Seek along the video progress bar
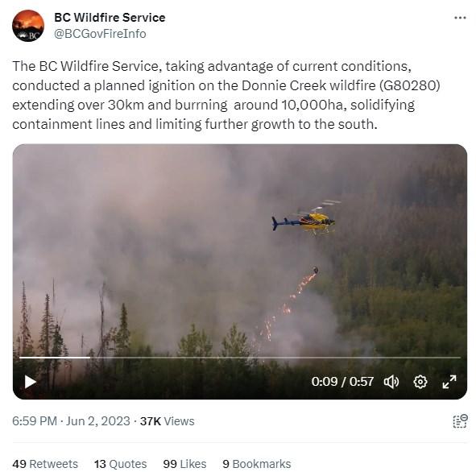This screenshot has width=476, height=472. click(240, 358)
